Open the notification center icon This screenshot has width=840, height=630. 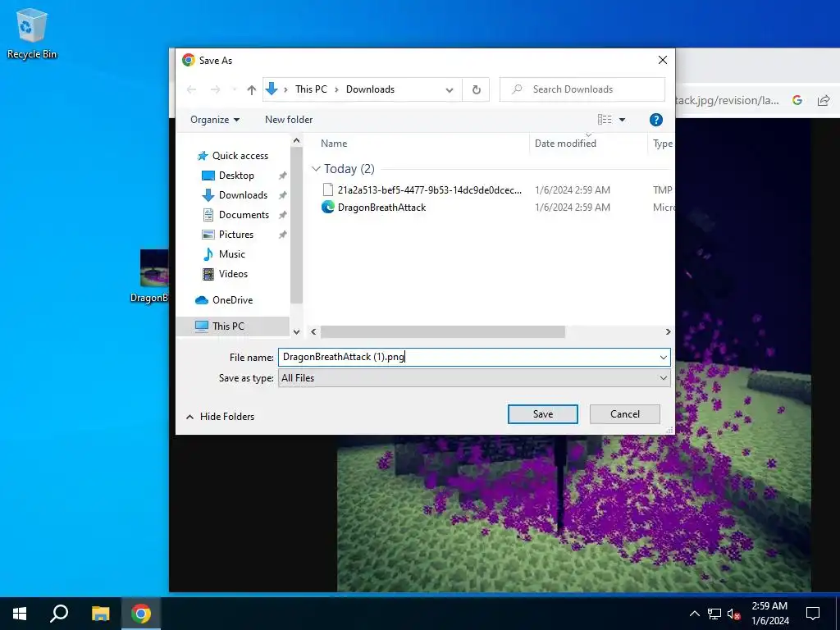click(x=813, y=614)
